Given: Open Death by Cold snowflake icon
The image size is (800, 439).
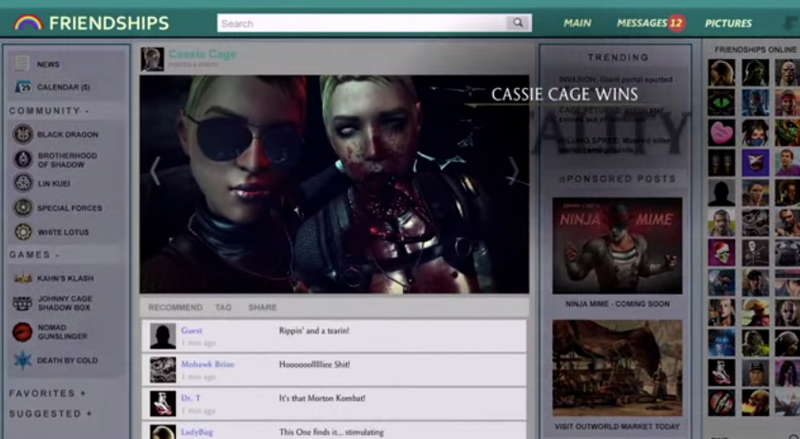Looking at the screenshot, I should coord(22,360).
